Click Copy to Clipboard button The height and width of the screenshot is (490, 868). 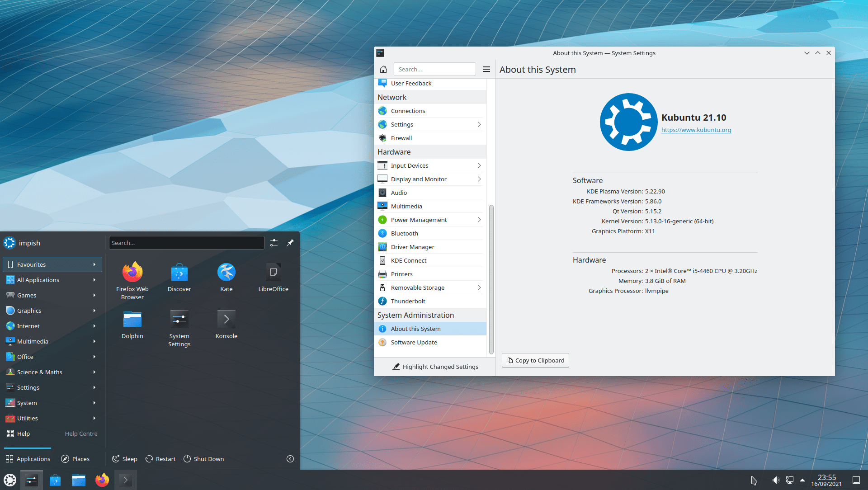(x=535, y=360)
